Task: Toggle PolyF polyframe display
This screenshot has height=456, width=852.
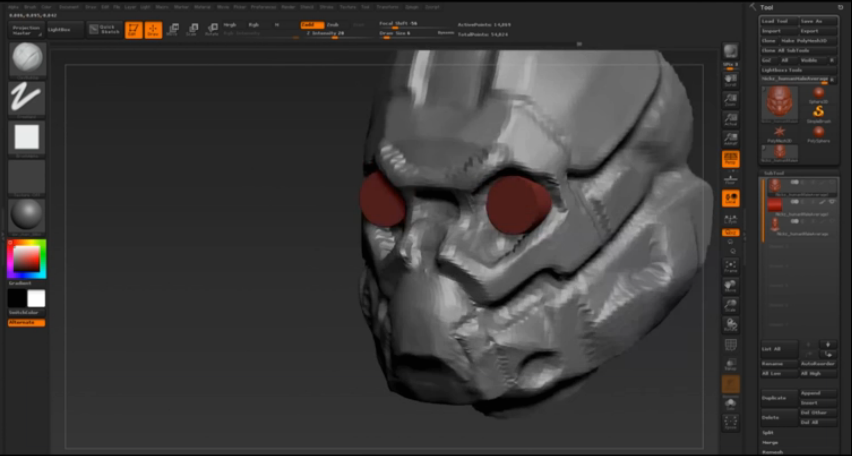Action: [x=731, y=345]
